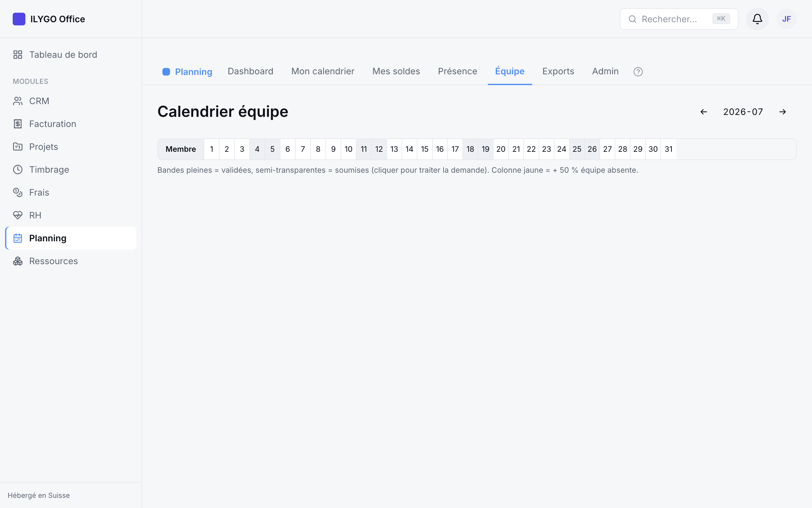Click the Membre column header
Viewport: 812px width, 508px height.
tap(180, 149)
